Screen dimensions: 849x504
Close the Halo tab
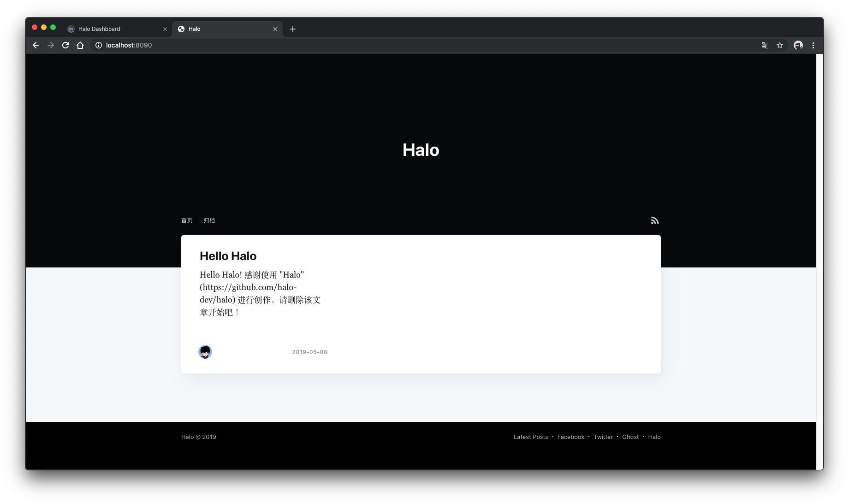point(275,29)
